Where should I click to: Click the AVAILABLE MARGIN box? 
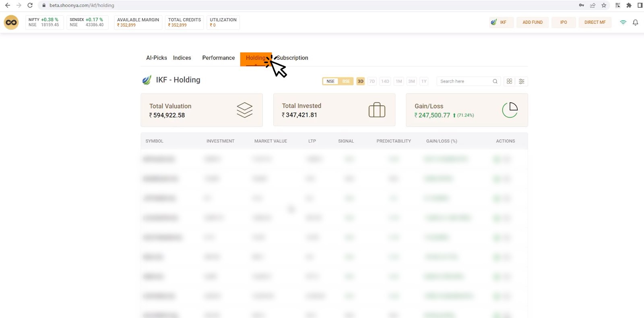pyautogui.click(x=138, y=22)
